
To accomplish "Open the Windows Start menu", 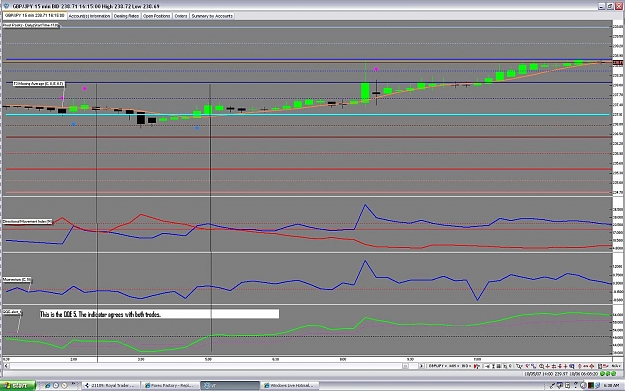I will tap(18, 385).
